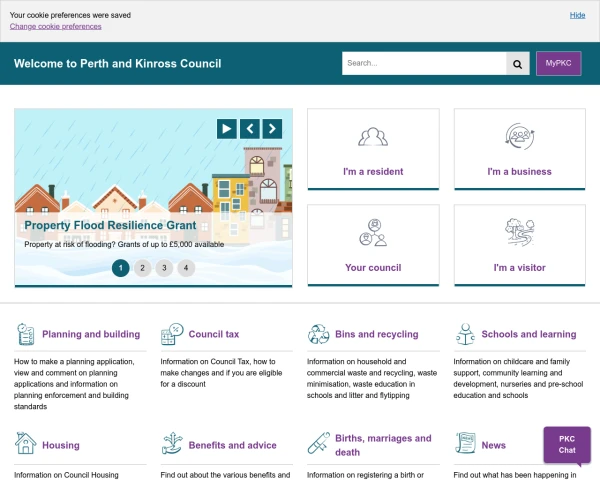600x480 pixels.
Task: Open Schools and learning heading link
Action: (x=529, y=334)
